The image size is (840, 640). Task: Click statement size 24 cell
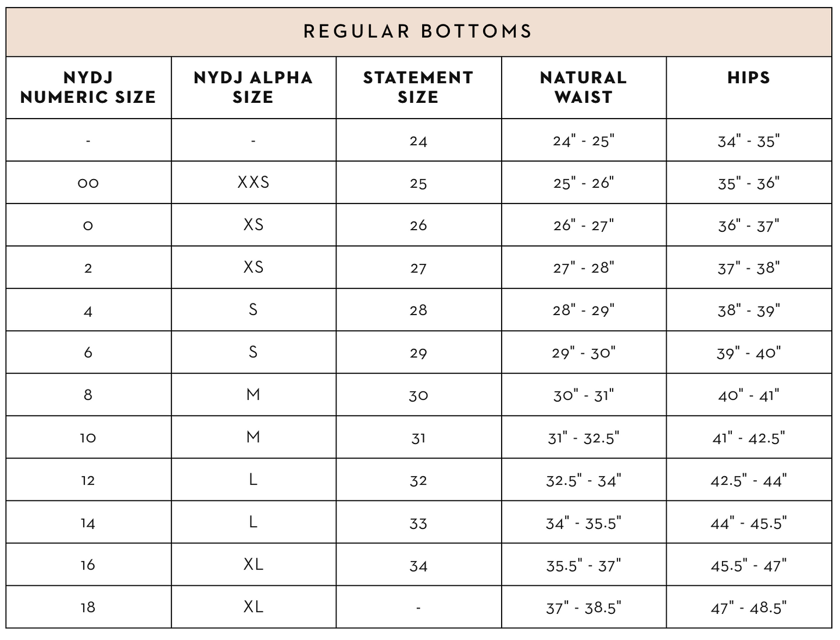coord(419,141)
